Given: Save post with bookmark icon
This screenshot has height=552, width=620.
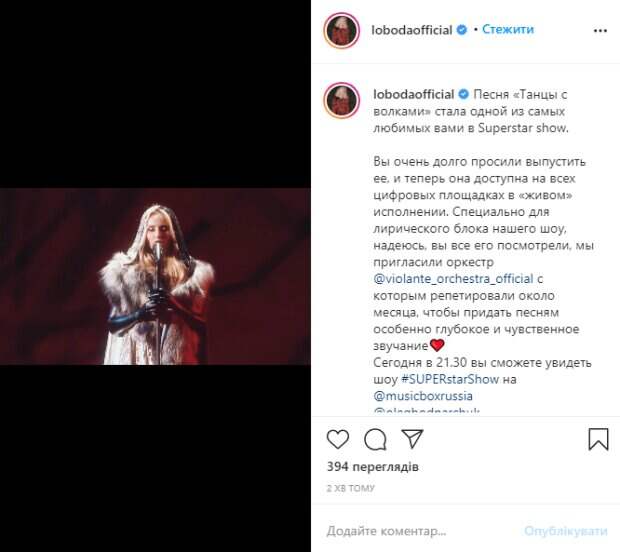Looking at the screenshot, I should tap(598, 439).
